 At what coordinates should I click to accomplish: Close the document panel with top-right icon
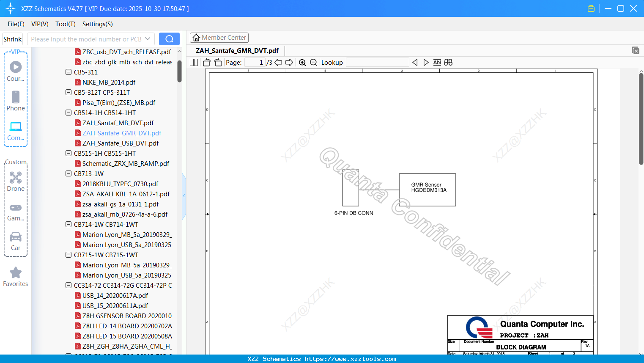pos(636,50)
